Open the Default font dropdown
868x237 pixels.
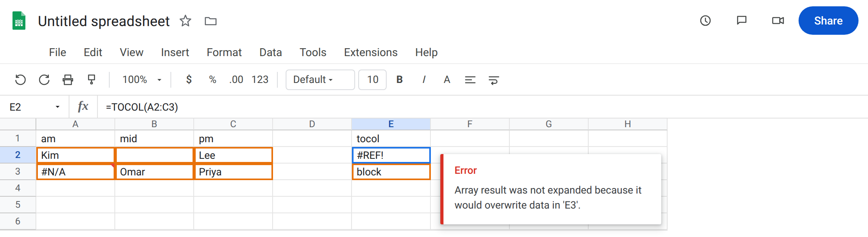pyautogui.click(x=320, y=80)
